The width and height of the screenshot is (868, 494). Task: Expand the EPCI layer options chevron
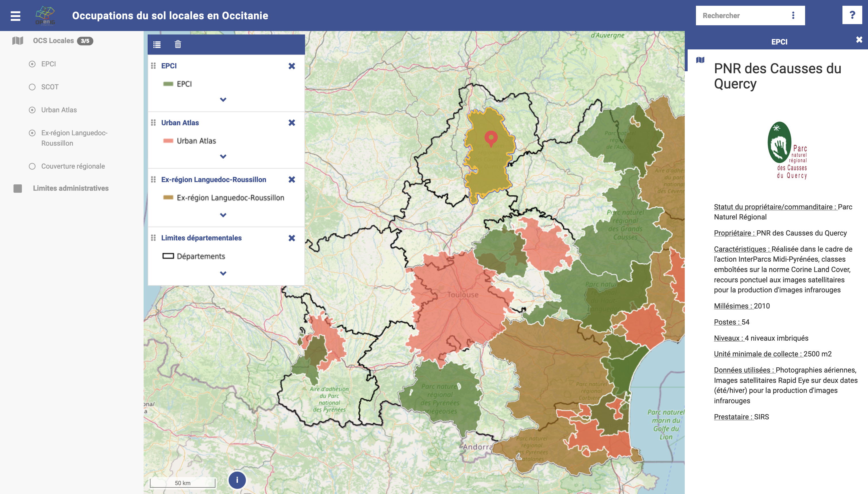[x=223, y=100]
